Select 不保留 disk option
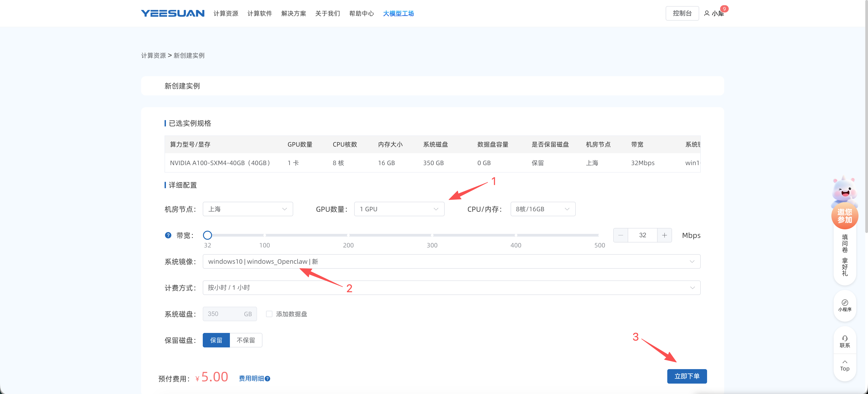This screenshot has height=394, width=868. 246,340
